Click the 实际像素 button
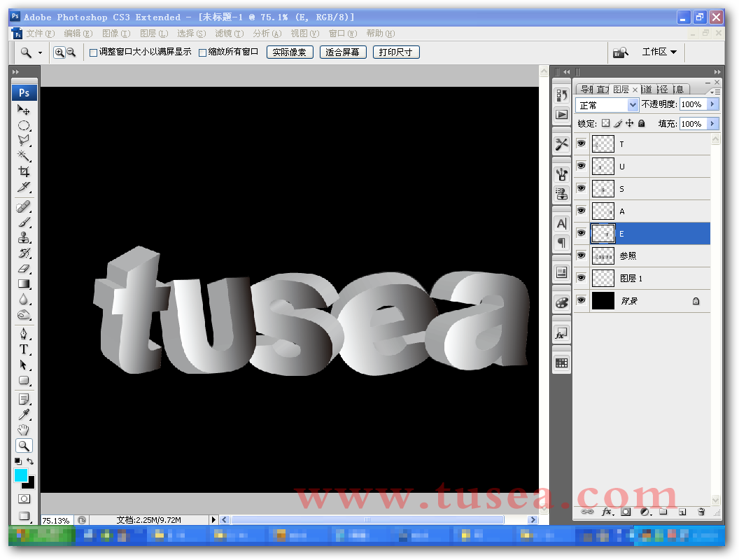The height and width of the screenshot is (560, 739). pos(290,52)
